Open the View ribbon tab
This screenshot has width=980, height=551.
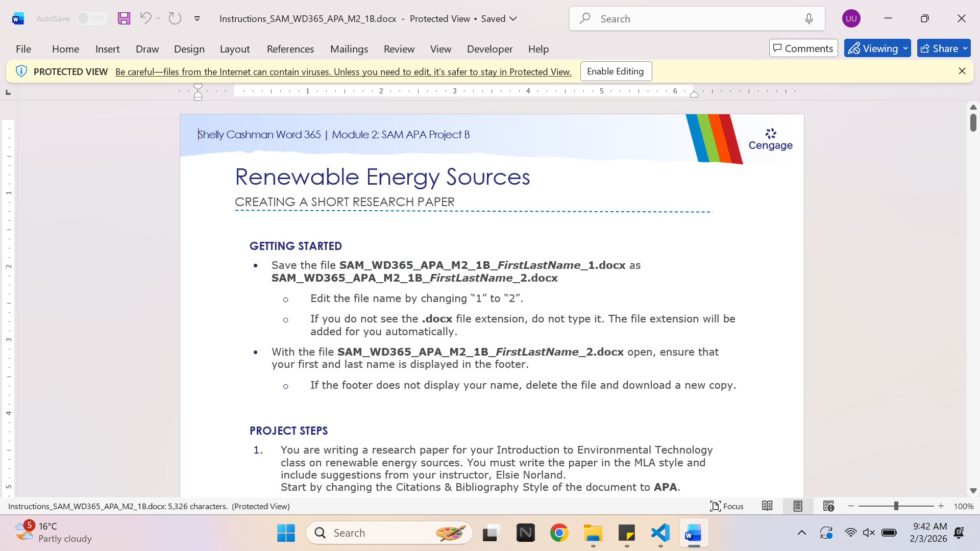440,49
